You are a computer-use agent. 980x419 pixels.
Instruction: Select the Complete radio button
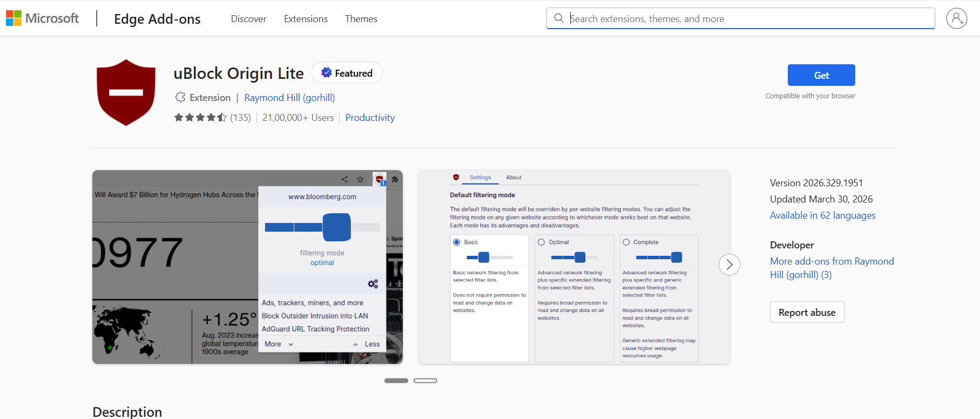[x=626, y=242]
